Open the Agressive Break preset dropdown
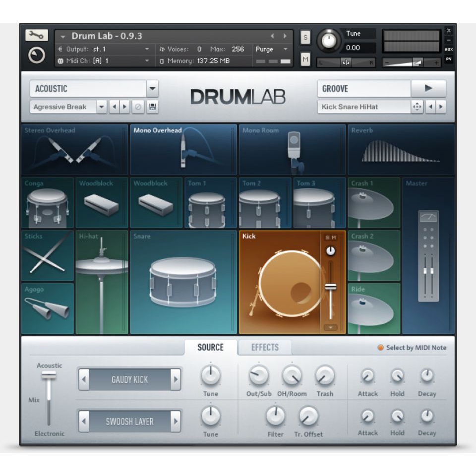Screen dimensions: 476x476 point(102,107)
